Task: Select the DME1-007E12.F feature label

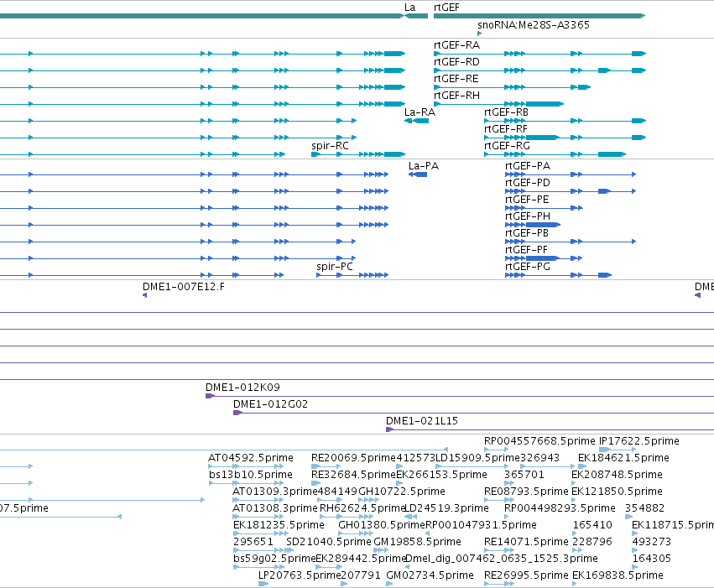Action: (x=184, y=287)
